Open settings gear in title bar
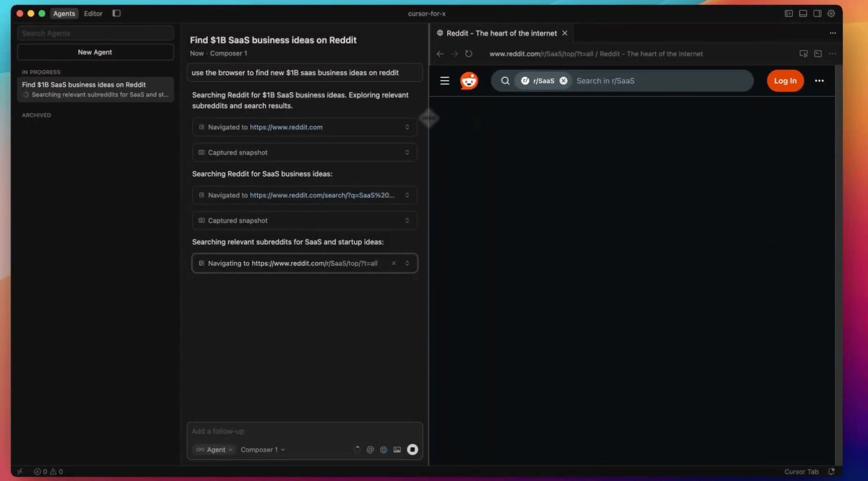Viewport: 868px width, 481px height. tap(831, 14)
